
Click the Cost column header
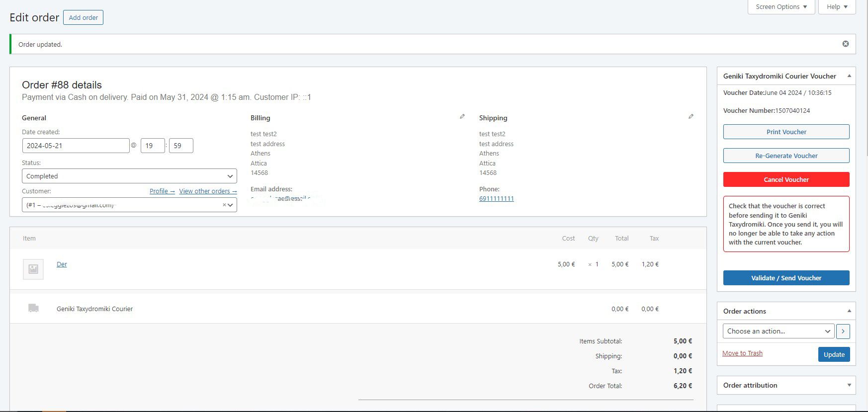point(568,239)
